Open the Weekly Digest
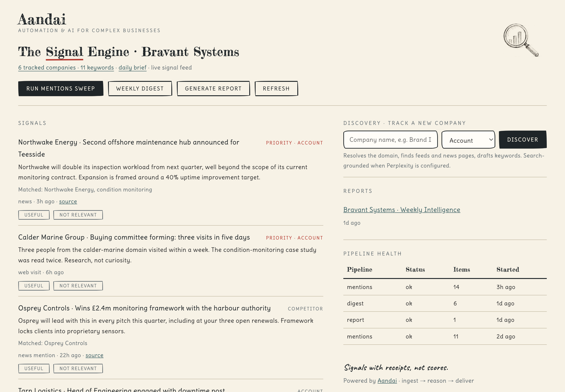 click(x=140, y=88)
